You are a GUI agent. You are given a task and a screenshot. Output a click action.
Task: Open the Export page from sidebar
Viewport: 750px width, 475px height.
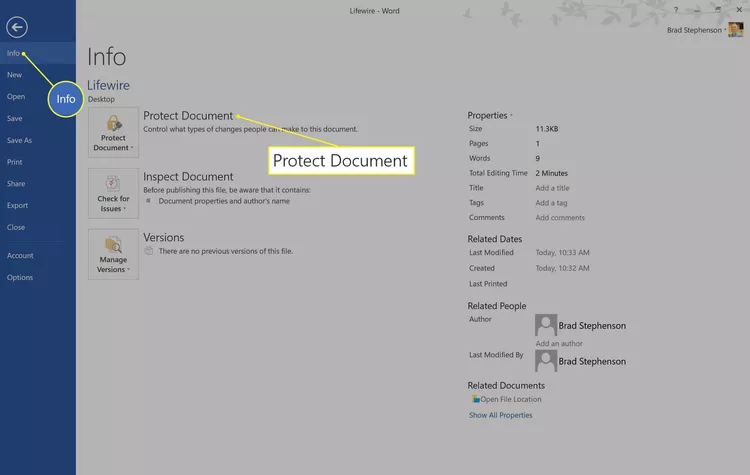(38, 205)
